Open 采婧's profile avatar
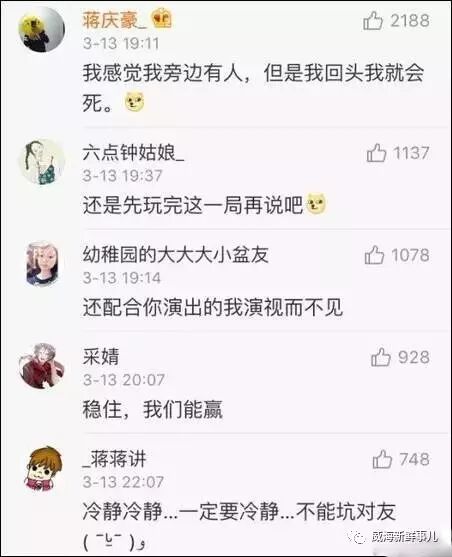 pos(42,366)
